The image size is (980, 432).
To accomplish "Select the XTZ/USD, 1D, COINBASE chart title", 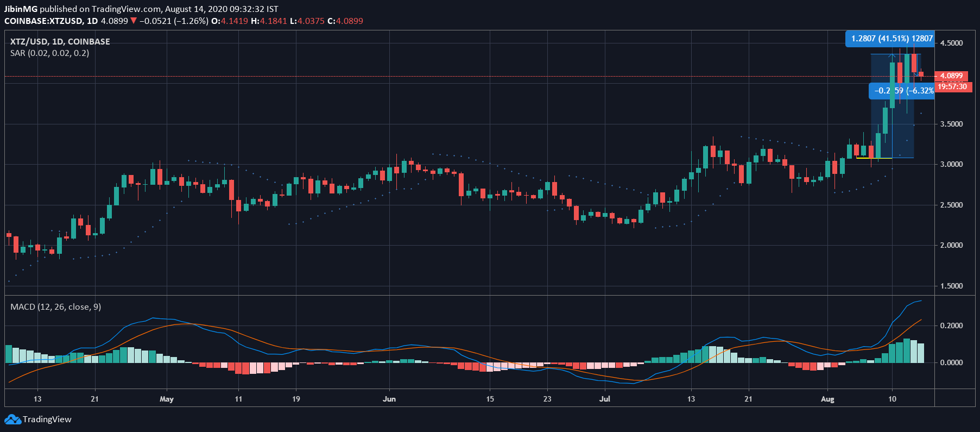I will pos(60,42).
